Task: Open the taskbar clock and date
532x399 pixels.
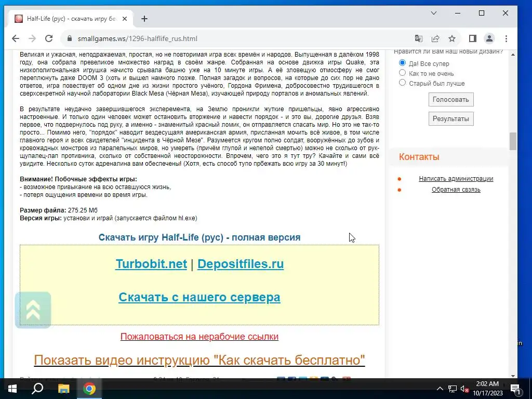Action: pos(487,389)
